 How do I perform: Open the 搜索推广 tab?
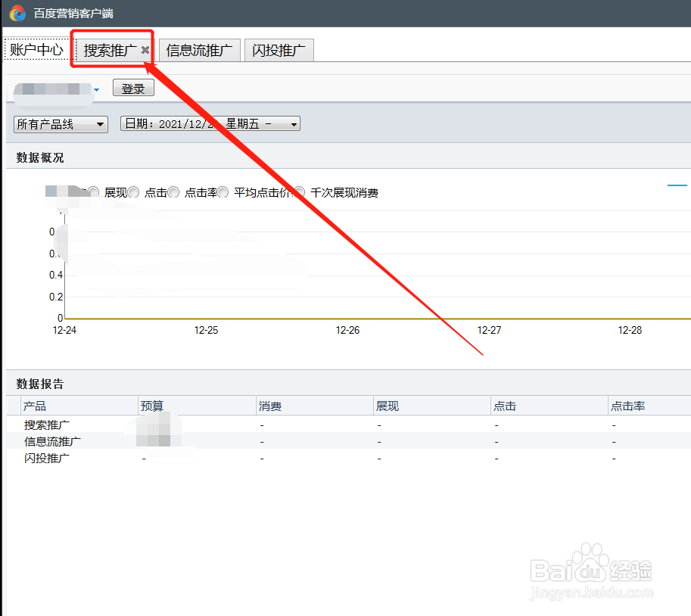[x=110, y=50]
